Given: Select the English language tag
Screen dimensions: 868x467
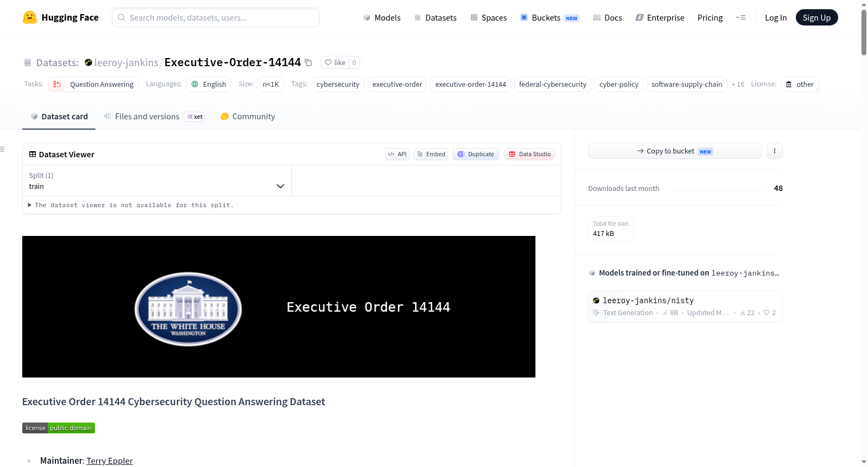Looking at the screenshot, I should pyautogui.click(x=209, y=84).
